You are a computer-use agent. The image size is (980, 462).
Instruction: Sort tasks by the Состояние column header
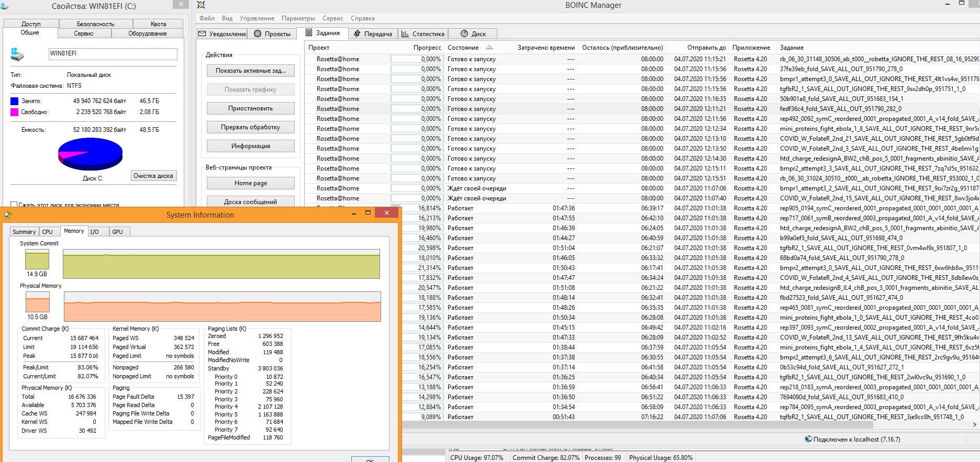[477, 48]
